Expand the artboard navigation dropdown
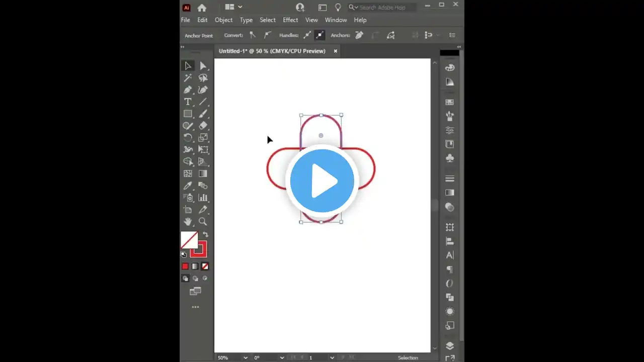 tap(332, 357)
